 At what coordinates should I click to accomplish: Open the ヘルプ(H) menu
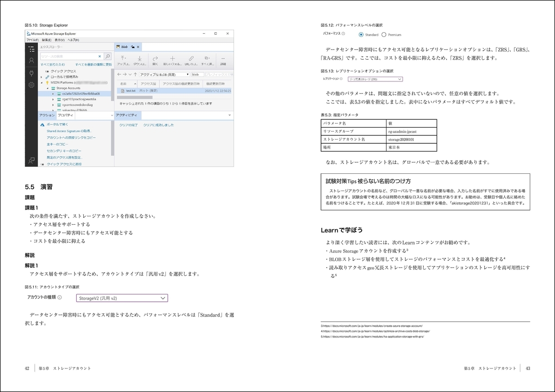[x=73, y=40]
